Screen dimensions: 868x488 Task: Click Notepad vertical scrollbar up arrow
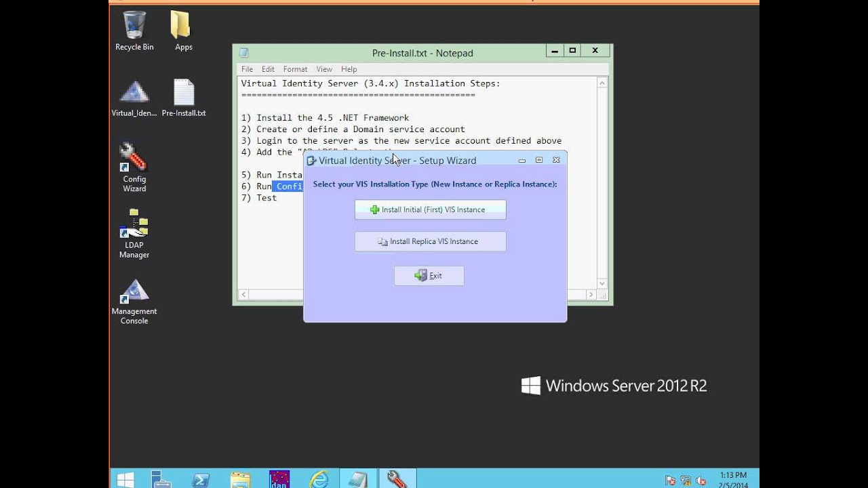click(x=602, y=83)
